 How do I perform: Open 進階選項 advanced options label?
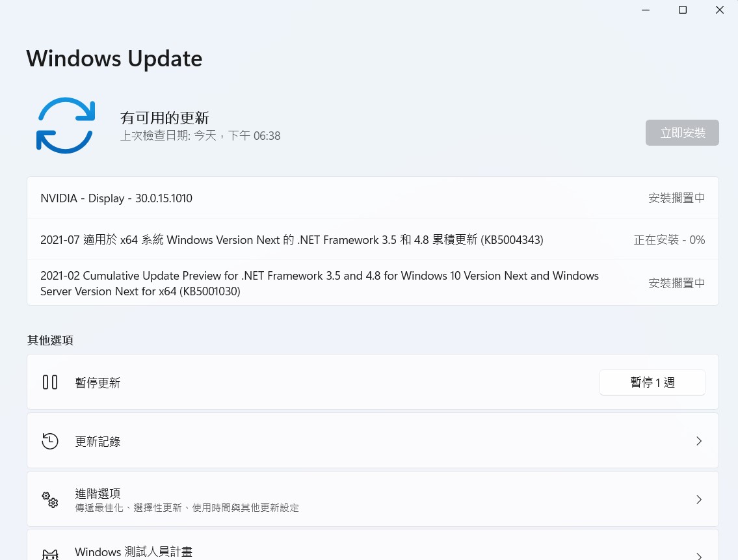pos(98,493)
